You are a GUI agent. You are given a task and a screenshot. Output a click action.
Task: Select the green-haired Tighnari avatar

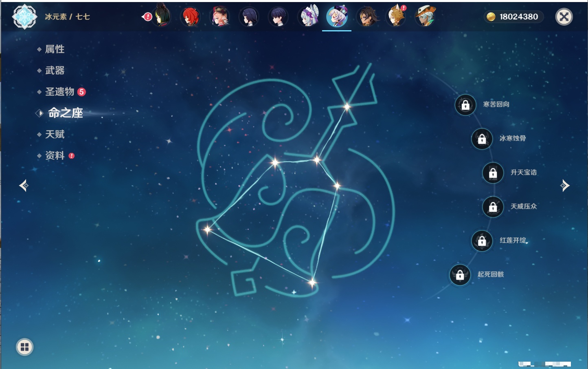162,16
